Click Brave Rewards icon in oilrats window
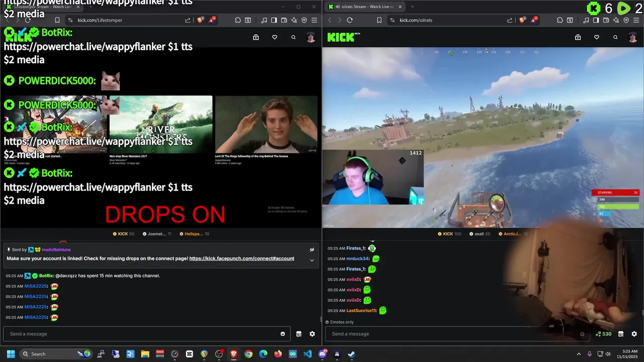The height and width of the screenshot is (362, 644). pos(534,20)
